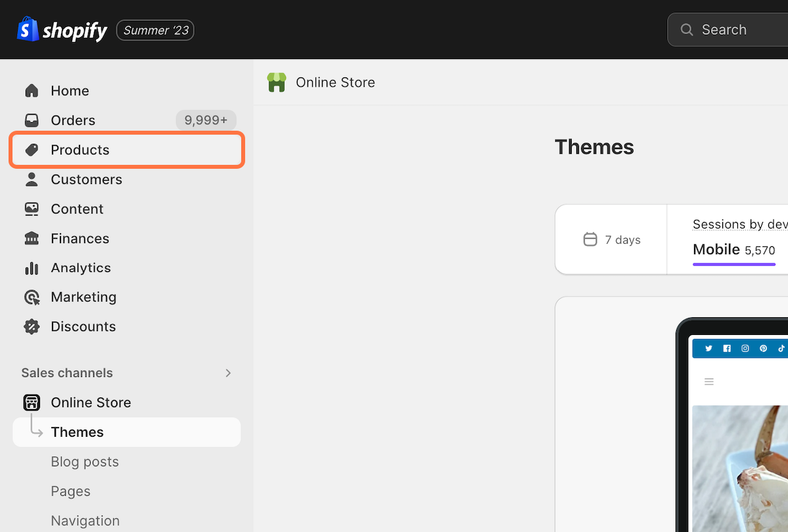Open Pages submenu item

[x=70, y=491]
